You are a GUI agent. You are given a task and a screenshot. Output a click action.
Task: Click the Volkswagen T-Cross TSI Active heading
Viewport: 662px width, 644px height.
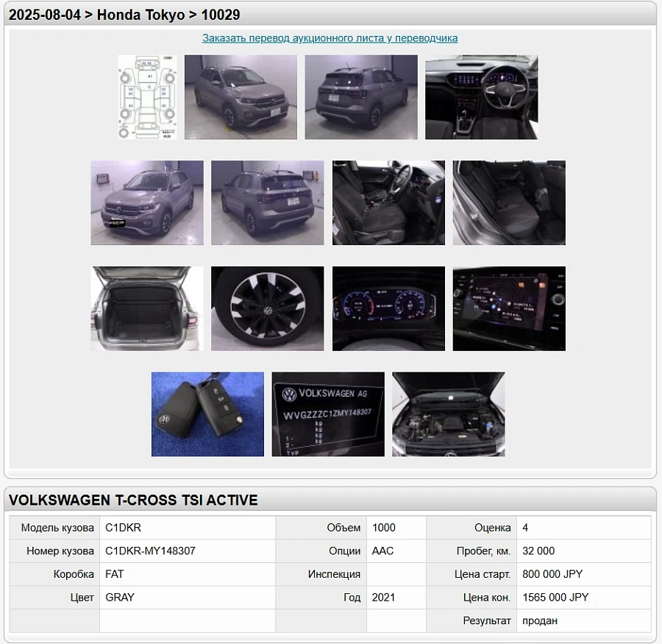point(133,500)
